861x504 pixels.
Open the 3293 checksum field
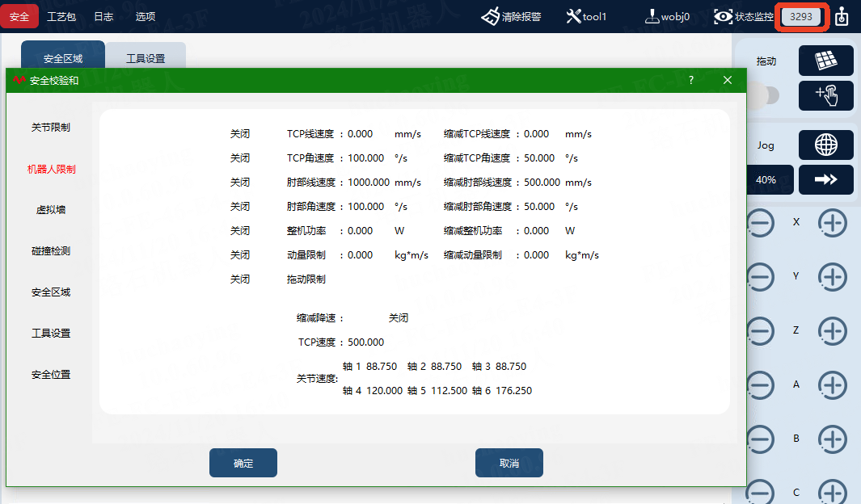click(800, 16)
